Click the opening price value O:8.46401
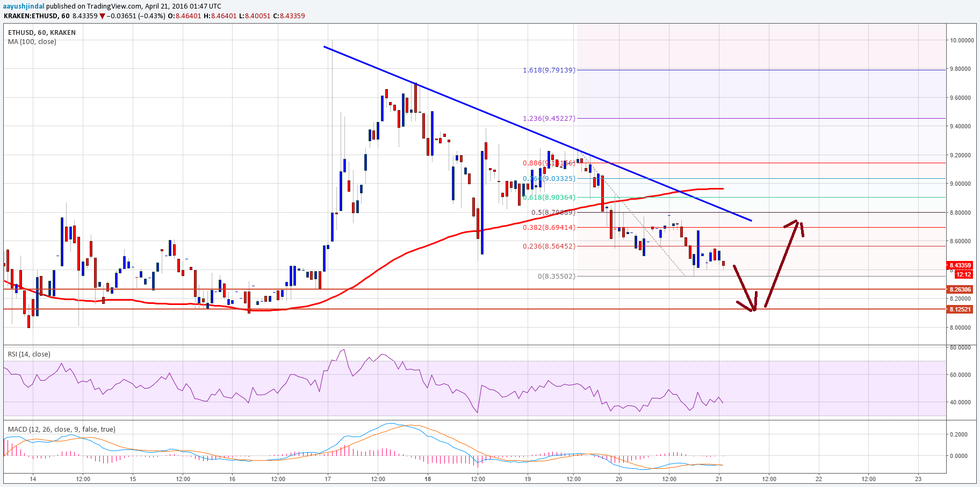This screenshot has height=487, width=980. (x=185, y=16)
